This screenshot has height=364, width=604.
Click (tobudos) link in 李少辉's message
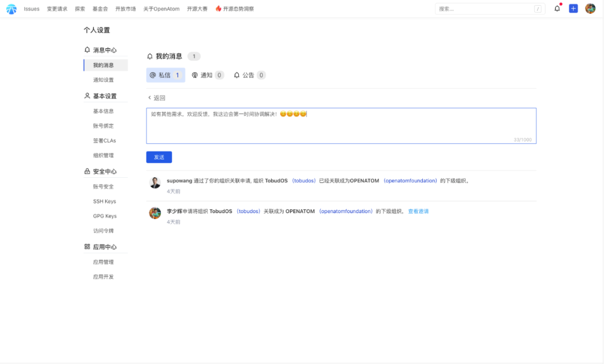pyautogui.click(x=248, y=211)
